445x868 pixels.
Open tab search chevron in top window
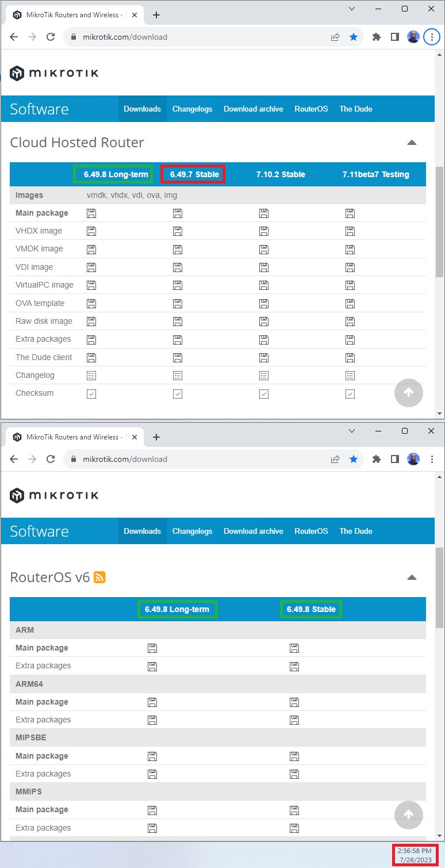point(352,9)
